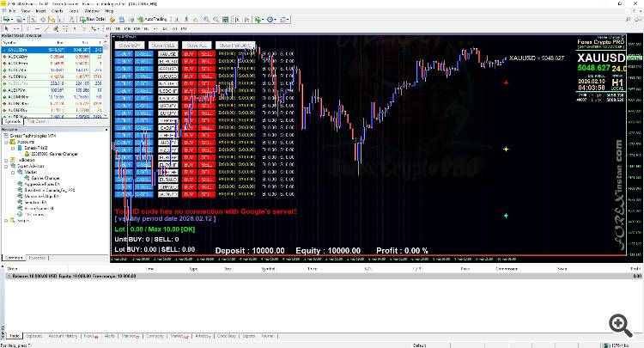Switch timeframe to W1
The image size is (644, 348).
[x=174, y=28]
